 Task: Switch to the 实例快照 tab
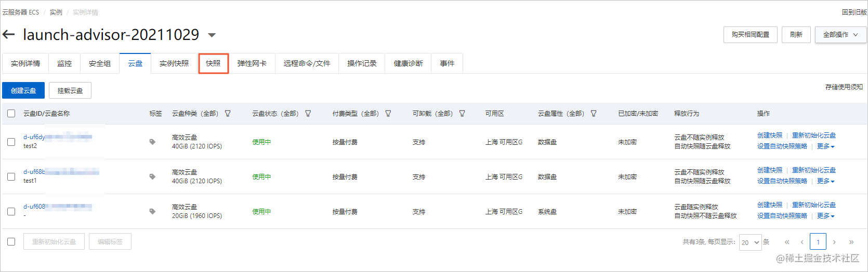[x=174, y=63]
